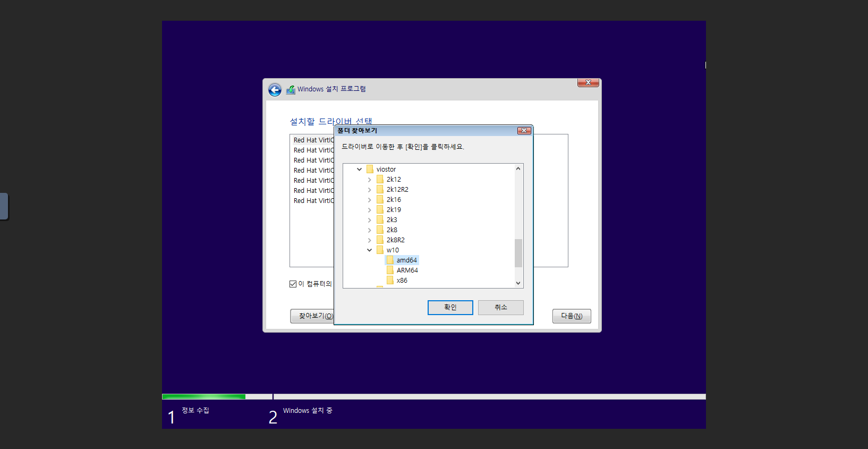Click the 2k16 folder icon
This screenshot has height=449, width=868.
(380, 200)
